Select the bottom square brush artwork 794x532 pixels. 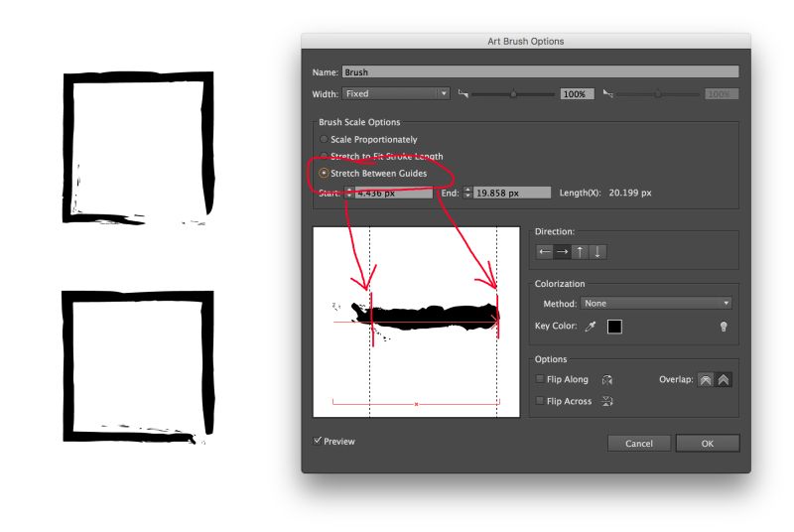point(138,367)
